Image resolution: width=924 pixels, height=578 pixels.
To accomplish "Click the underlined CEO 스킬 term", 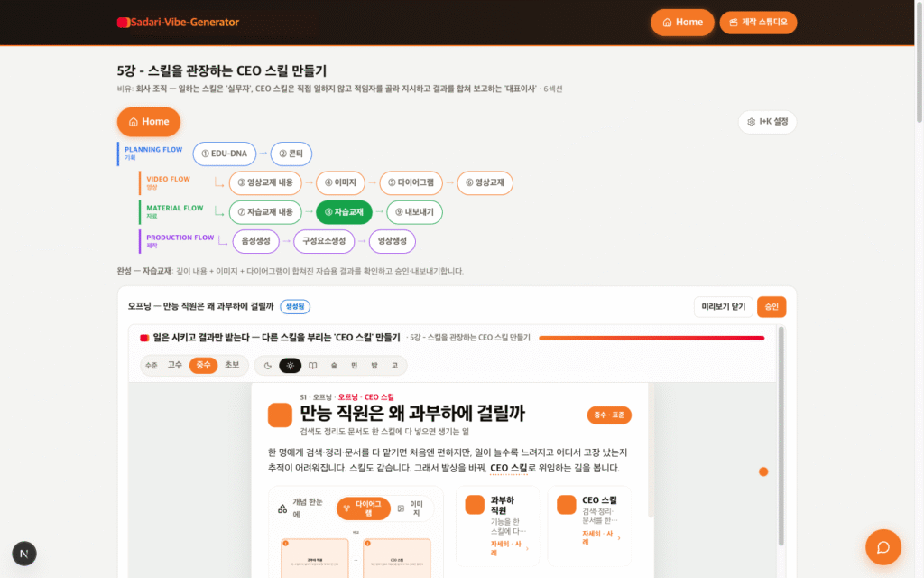I will click(x=509, y=469).
